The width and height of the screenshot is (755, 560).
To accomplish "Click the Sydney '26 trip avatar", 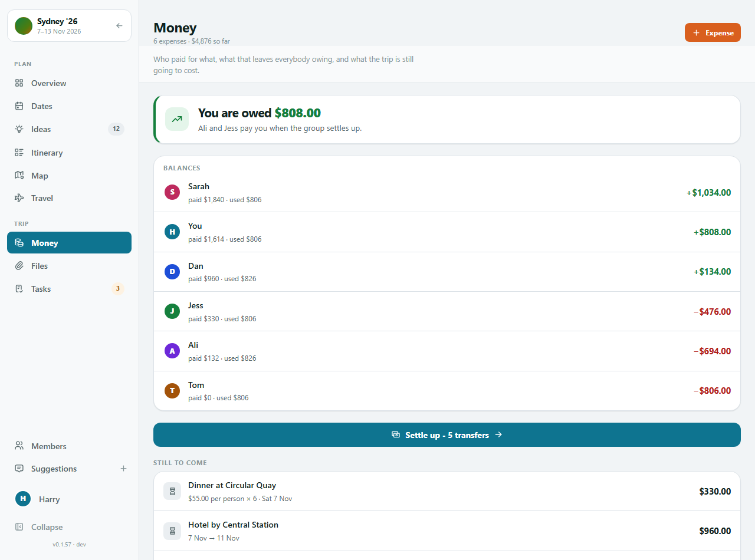I will pos(24,25).
